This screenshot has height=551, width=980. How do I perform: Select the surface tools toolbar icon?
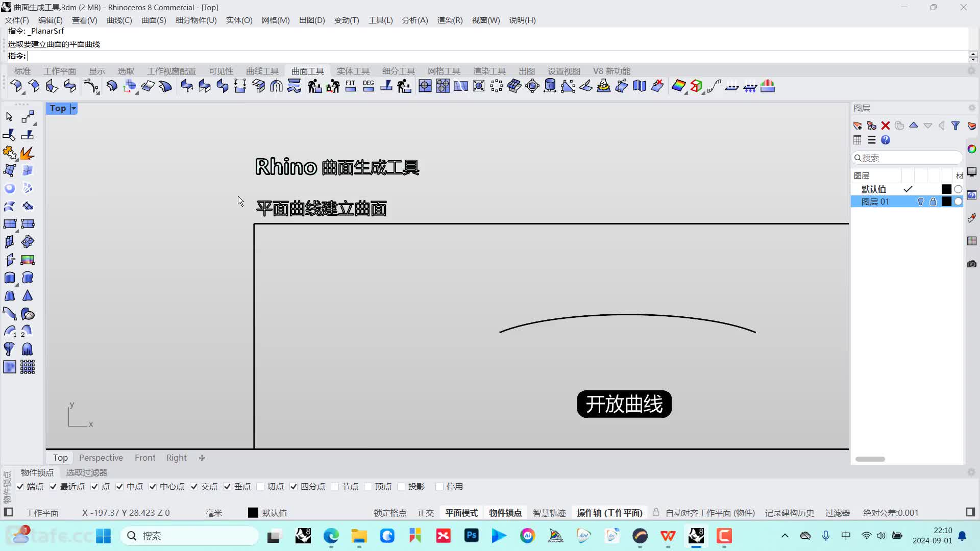308,70
